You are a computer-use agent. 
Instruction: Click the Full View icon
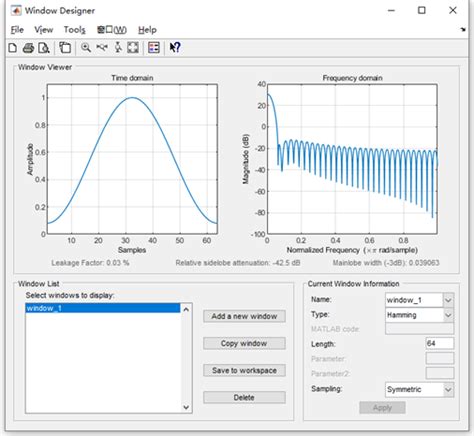(133, 48)
